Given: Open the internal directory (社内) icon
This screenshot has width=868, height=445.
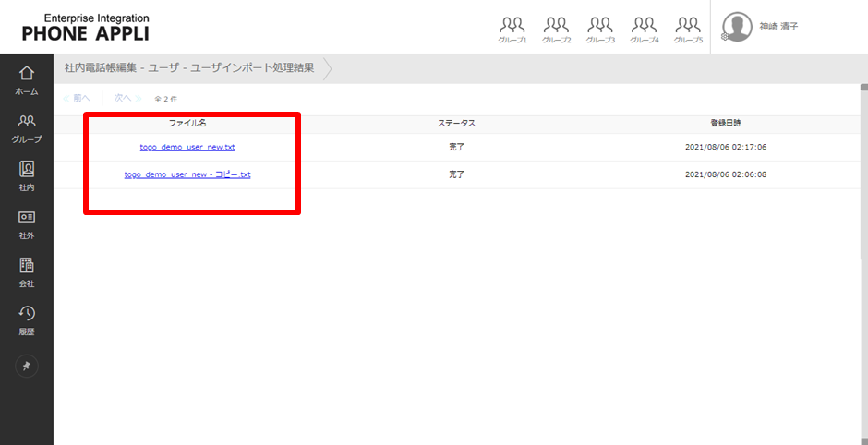Looking at the screenshot, I should click(27, 174).
